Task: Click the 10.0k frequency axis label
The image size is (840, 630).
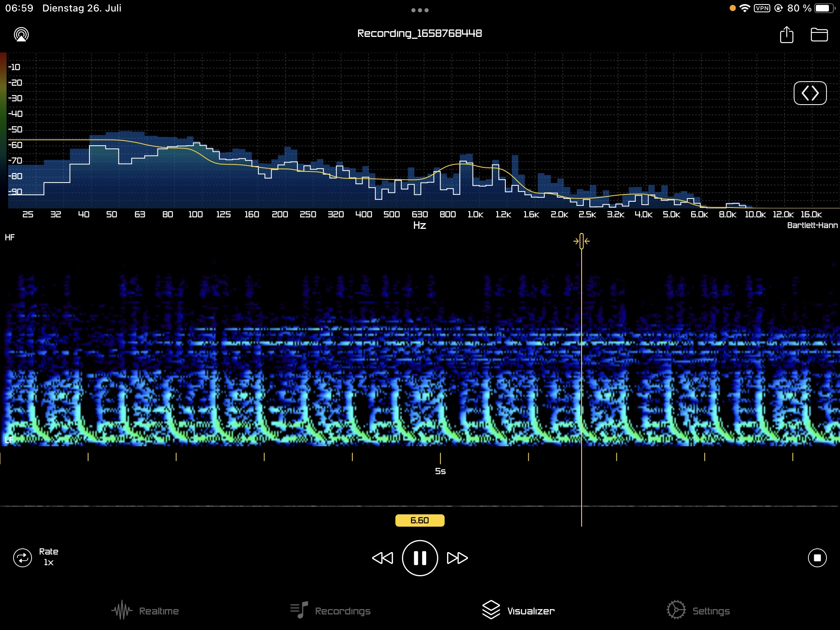Action: pos(755,215)
